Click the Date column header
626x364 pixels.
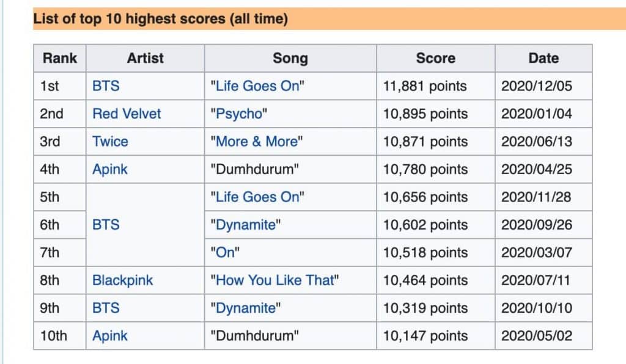(543, 58)
